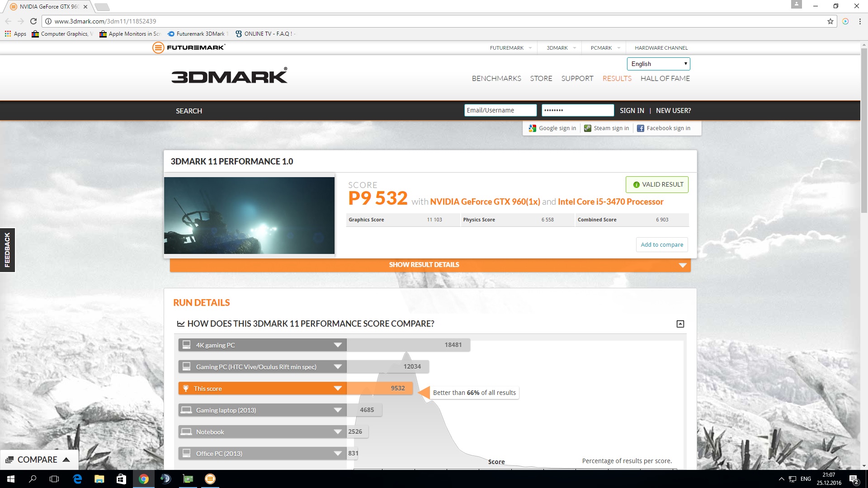868x488 pixels.
Task: Reload the page in browser
Action: pos(33,21)
